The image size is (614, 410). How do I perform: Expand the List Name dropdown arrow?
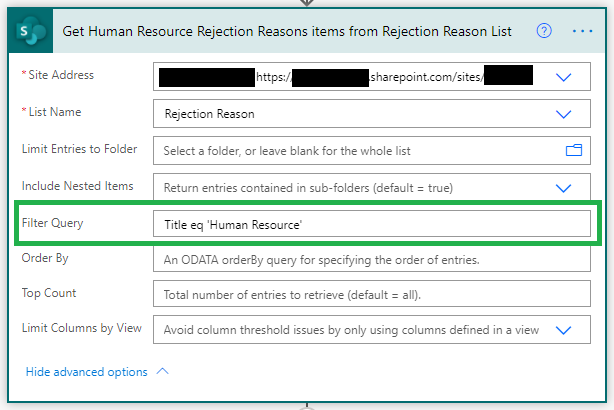563,114
